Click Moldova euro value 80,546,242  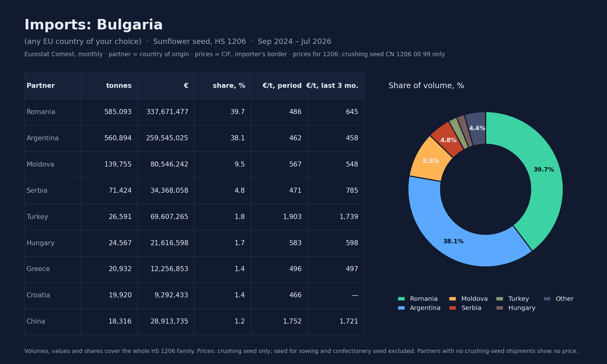tap(169, 165)
